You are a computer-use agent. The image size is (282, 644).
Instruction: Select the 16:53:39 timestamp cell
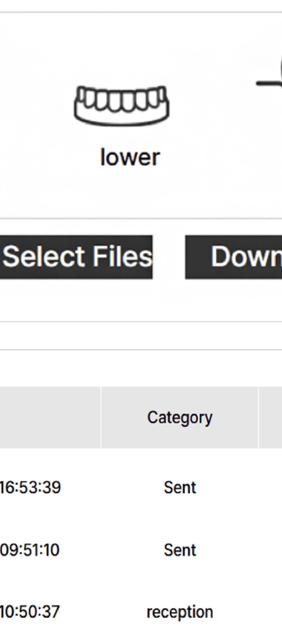[30, 487]
